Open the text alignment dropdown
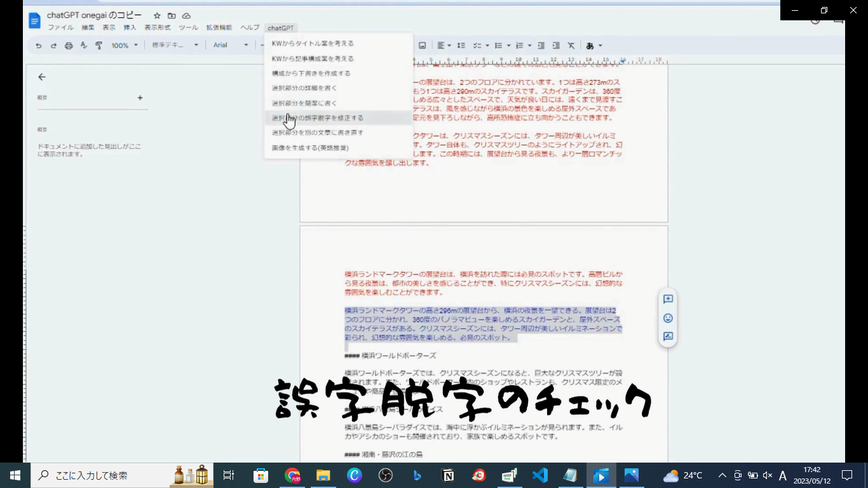This screenshot has width=868, height=488. (444, 46)
